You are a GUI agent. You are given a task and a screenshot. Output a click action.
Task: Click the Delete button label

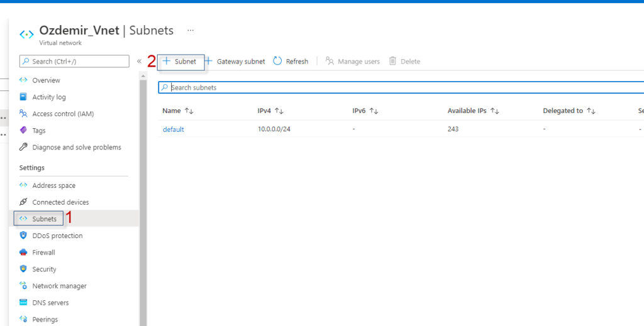coord(410,62)
